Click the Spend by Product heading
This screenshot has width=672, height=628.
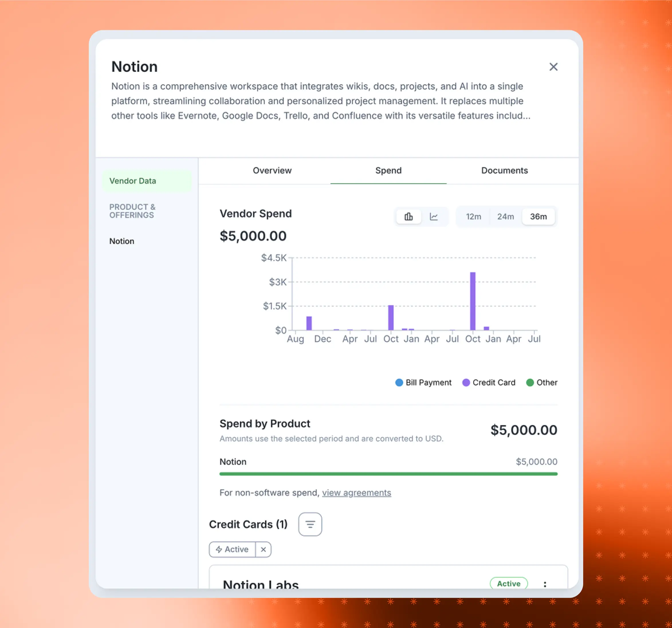pyautogui.click(x=265, y=424)
